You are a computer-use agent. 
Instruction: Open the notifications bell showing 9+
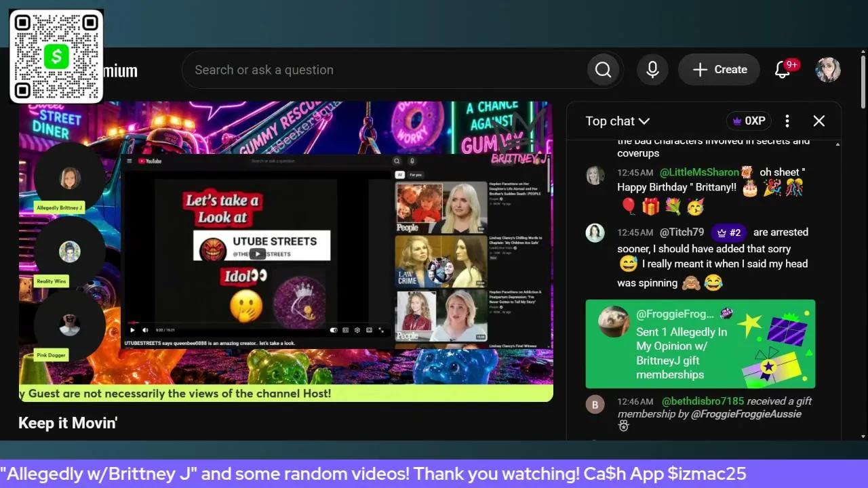point(783,70)
